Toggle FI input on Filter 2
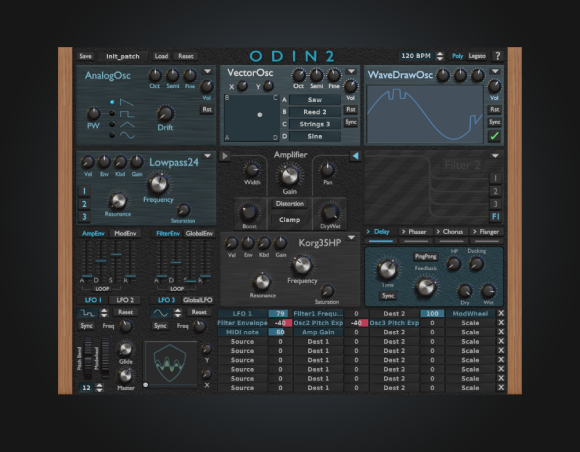 (x=496, y=216)
